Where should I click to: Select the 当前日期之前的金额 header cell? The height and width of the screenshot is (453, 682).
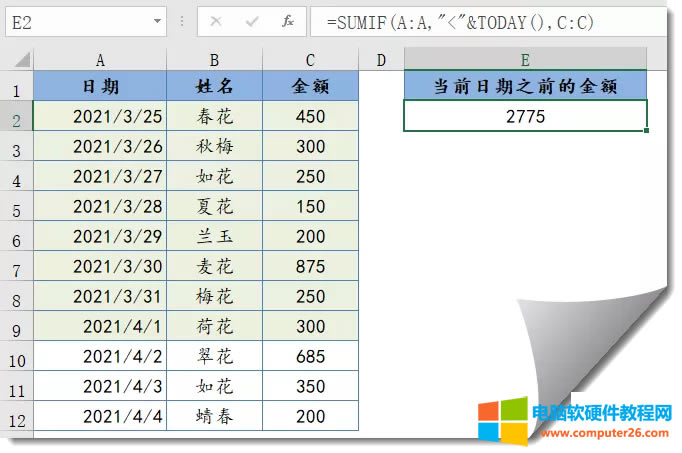pyautogui.click(x=525, y=87)
